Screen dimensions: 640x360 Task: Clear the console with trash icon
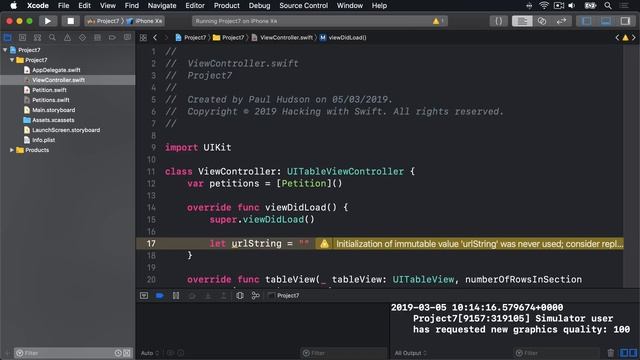click(x=610, y=353)
